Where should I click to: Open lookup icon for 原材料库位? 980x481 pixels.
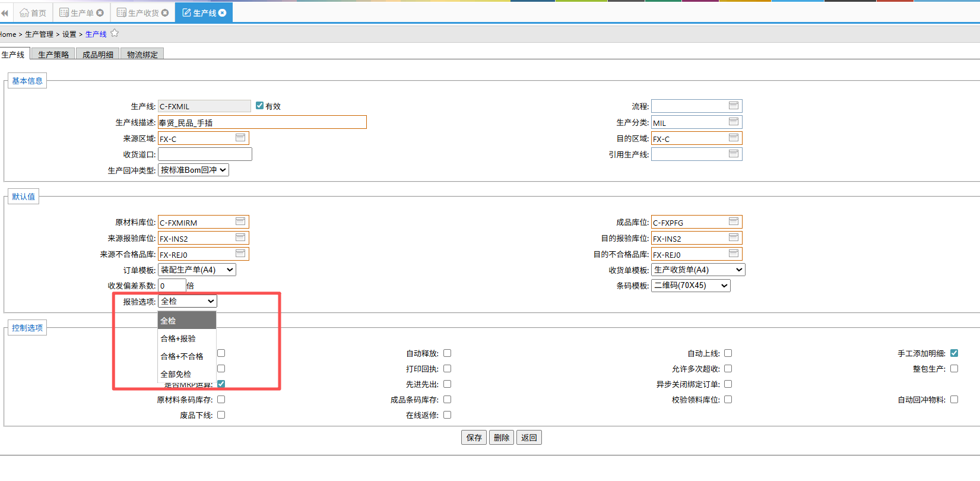click(240, 221)
